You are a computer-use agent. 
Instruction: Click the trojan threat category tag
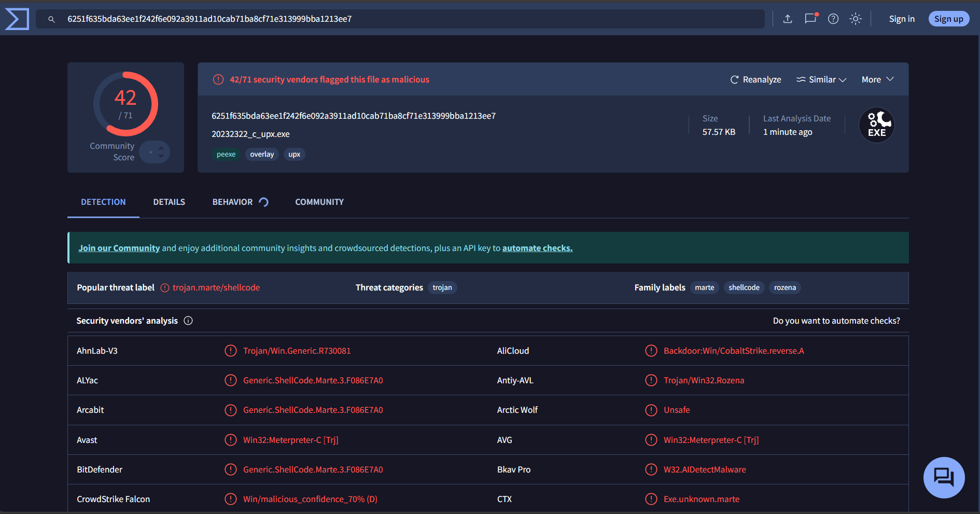pyautogui.click(x=442, y=287)
